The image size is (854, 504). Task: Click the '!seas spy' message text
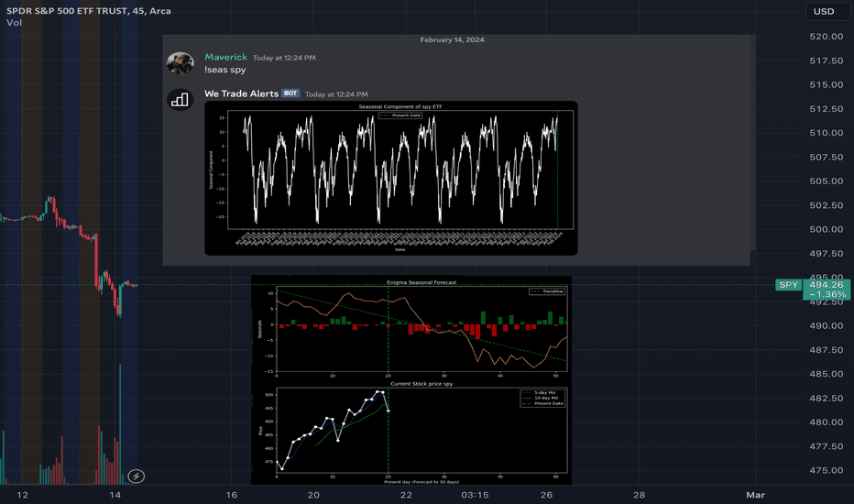point(224,70)
